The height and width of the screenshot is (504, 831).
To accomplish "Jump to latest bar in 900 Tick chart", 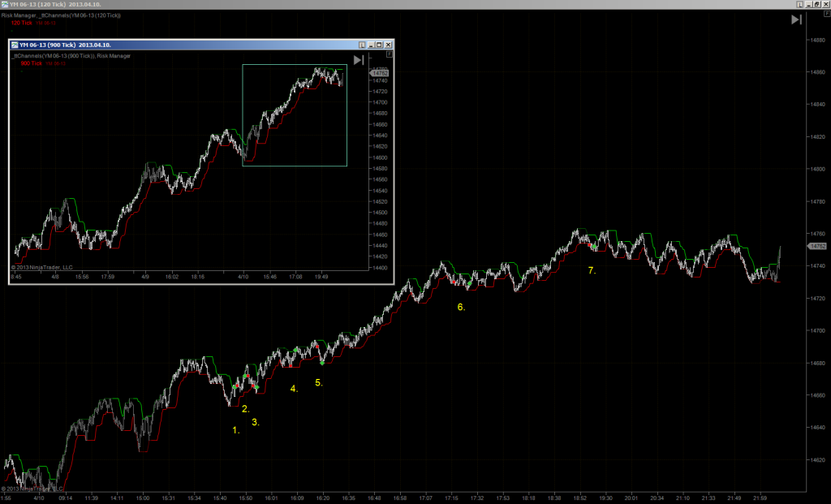I will point(359,60).
